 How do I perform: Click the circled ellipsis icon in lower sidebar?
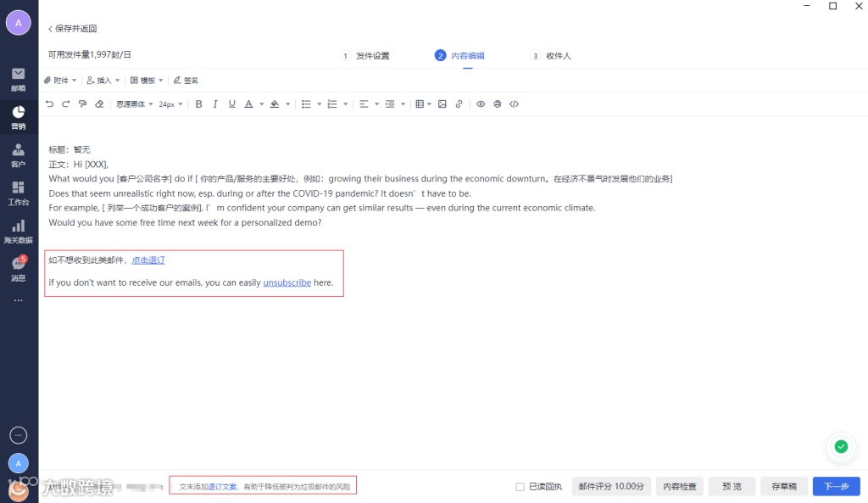pos(19,435)
